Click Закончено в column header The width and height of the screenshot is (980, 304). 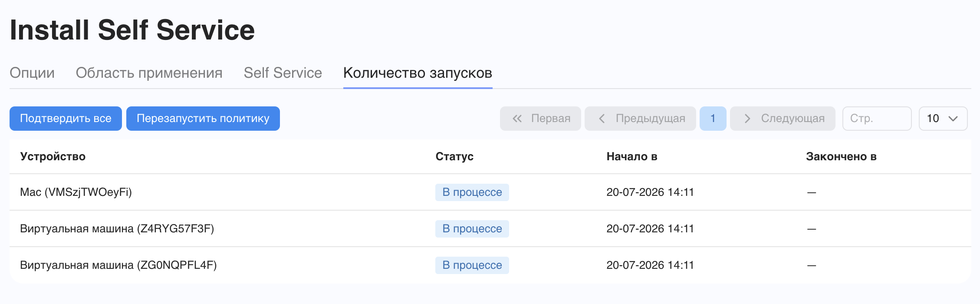841,156
